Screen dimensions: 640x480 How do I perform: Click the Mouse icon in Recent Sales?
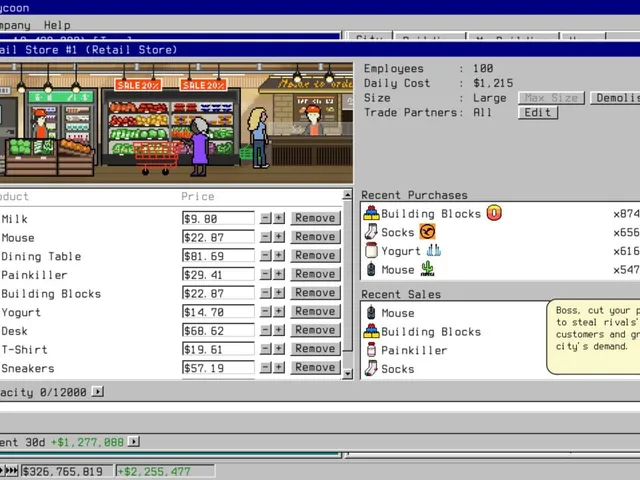(x=371, y=312)
